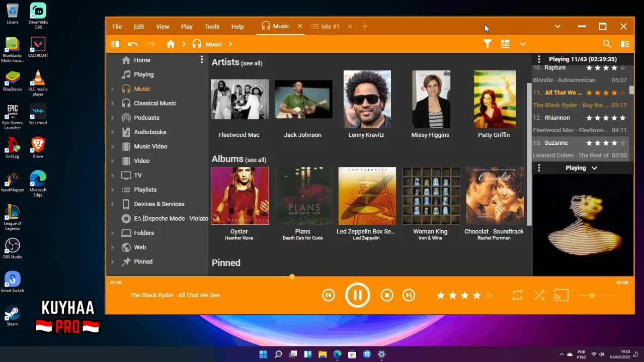Open the filter funnel icon
Viewport: 644px width, 362px height.
click(487, 44)
